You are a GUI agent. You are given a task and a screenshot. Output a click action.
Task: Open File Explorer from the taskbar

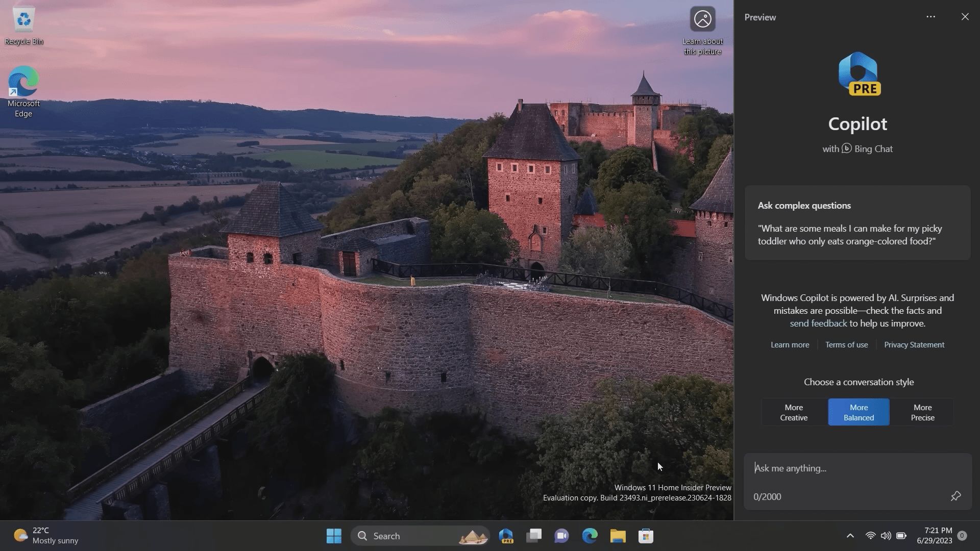pyautogui.click(x=618, y=536)
